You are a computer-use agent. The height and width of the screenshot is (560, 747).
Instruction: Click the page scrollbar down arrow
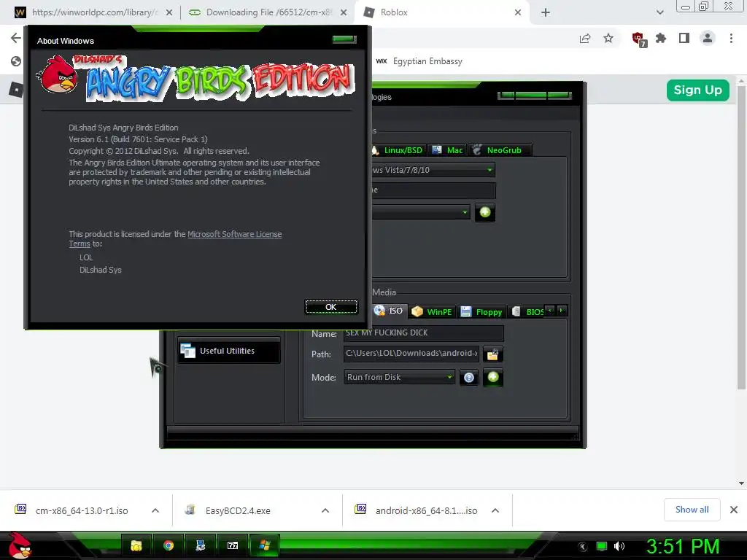[x=741, y=483]
